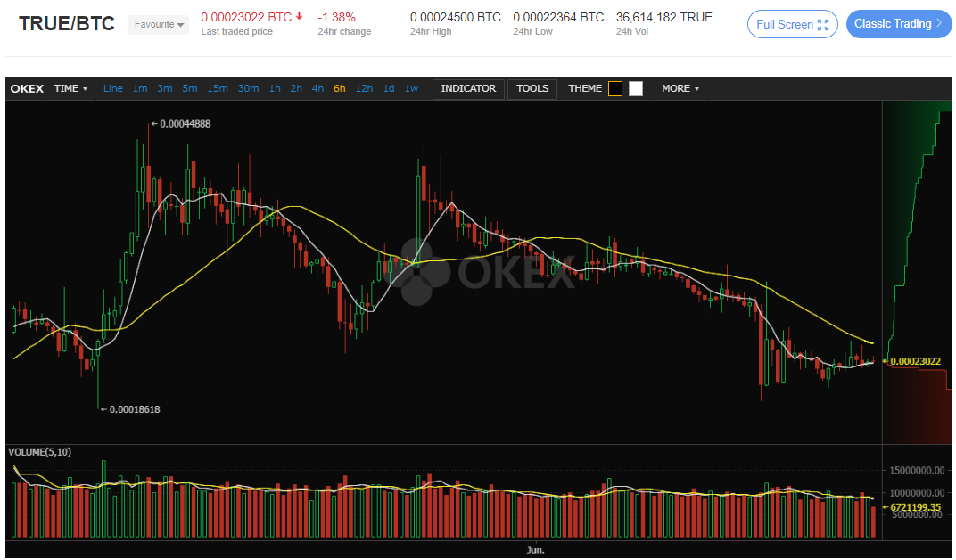Viewport: 956px width, 560px height.
Task: Set chart interval to 1w
Action: [411, 88]
